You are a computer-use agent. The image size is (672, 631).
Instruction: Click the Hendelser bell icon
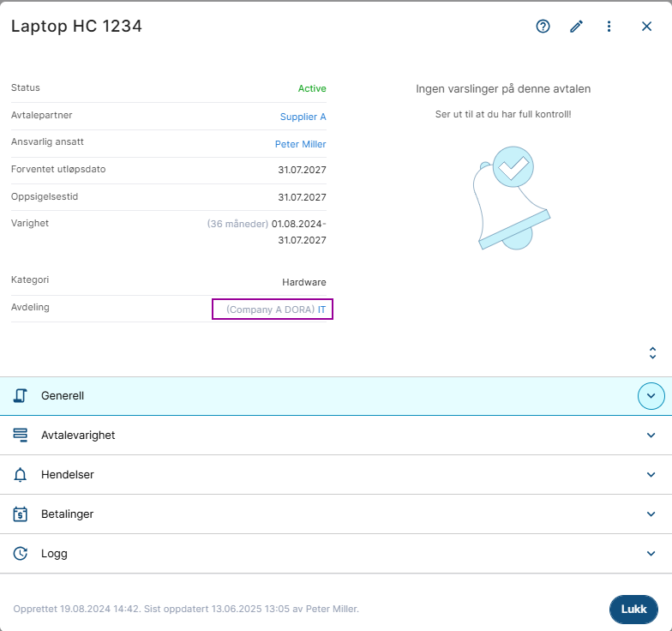[x=21, y=475]
